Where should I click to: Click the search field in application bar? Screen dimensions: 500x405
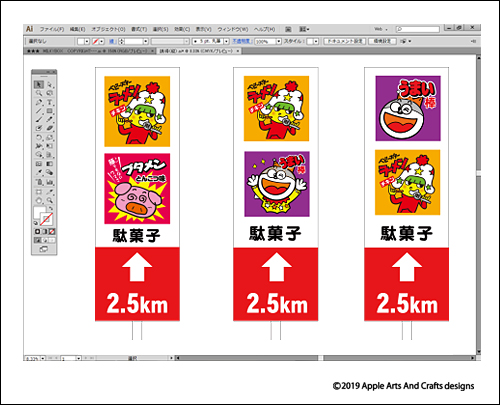418,29
